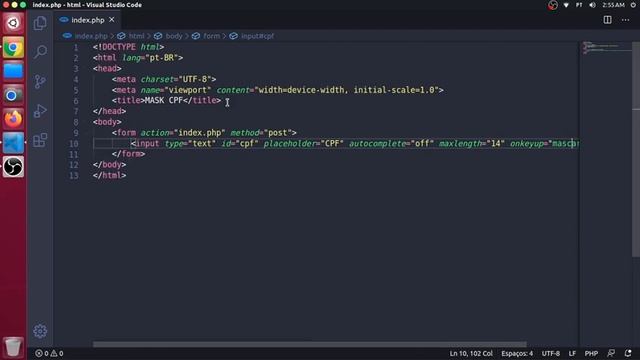Place cursor in the DOCTYPE html line
The image size is (640, 360).
pos(128,47)
